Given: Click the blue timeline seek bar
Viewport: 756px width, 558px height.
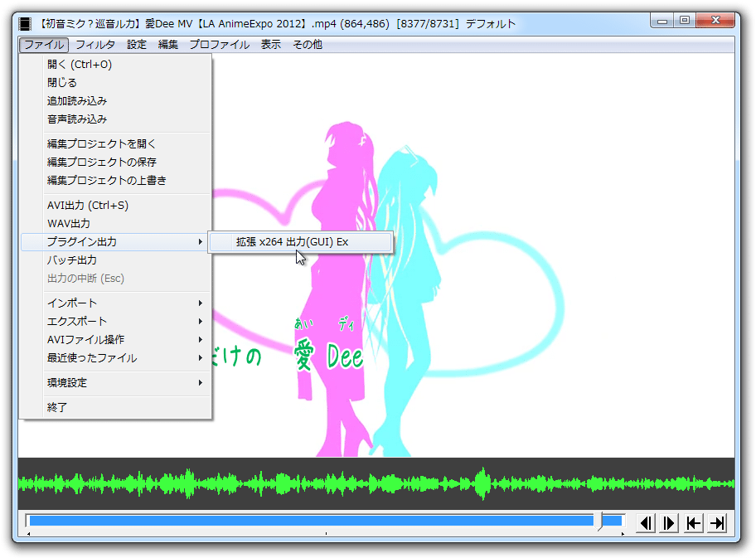Looking at the screenshot, I should [x=326, y=521].
